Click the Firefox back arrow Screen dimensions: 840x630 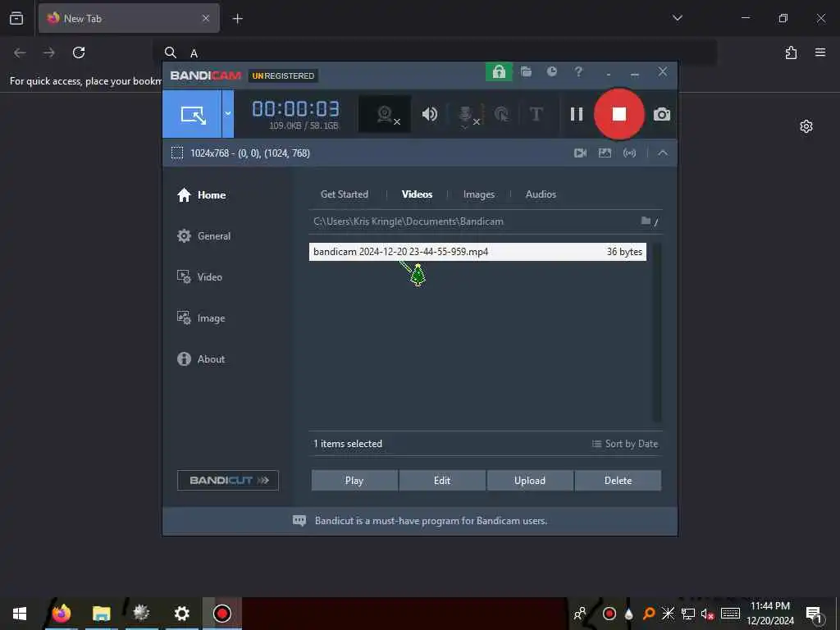(x=20, y=52)
